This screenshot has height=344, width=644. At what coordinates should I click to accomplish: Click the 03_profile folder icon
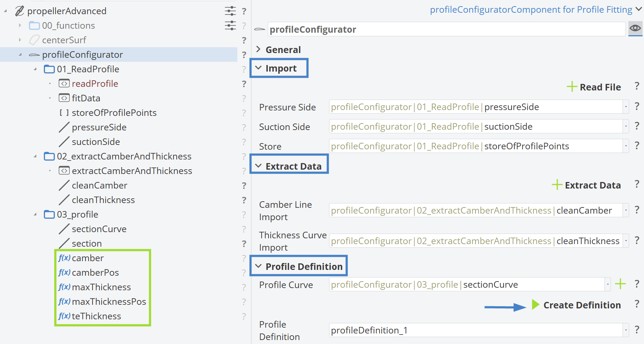[x=49, y=214]
